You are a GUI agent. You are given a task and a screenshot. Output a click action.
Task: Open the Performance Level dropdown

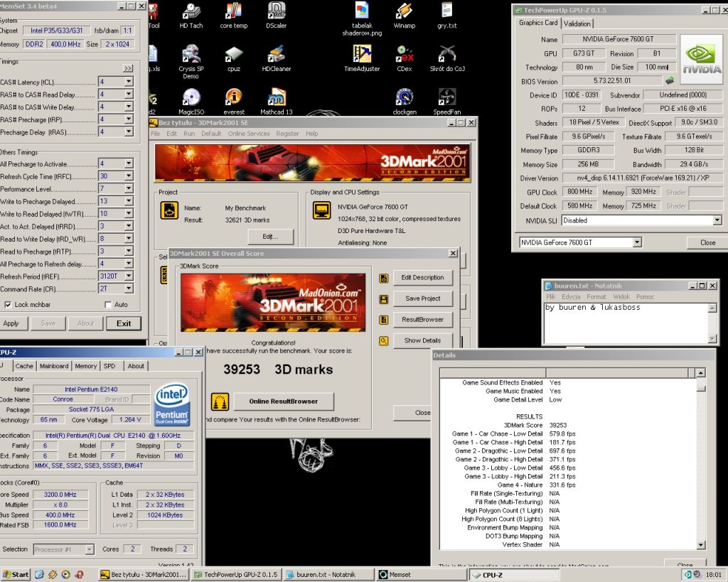tap(129, 188)
